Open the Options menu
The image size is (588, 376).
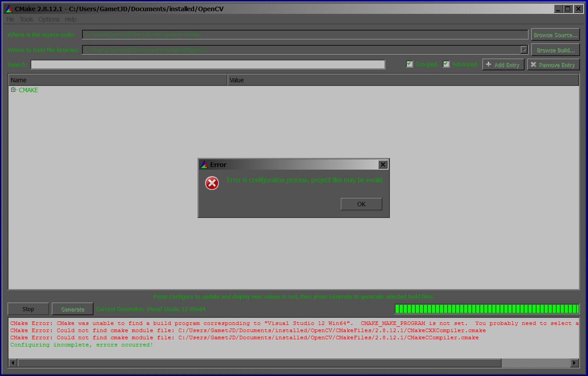pos(49,19)
